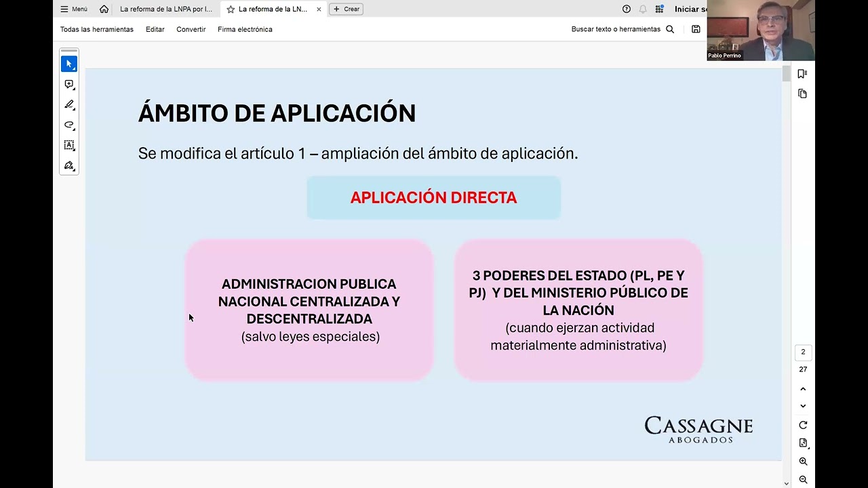Open Firma electrónica

[245, 29]
